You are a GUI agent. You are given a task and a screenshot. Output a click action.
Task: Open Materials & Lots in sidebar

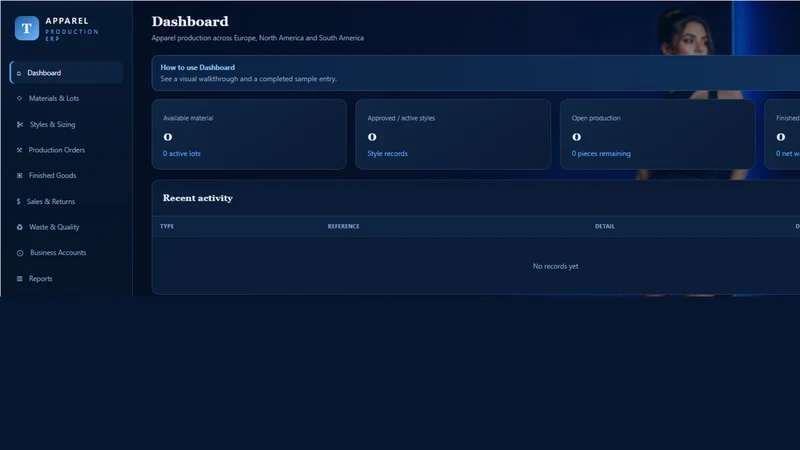66,98
